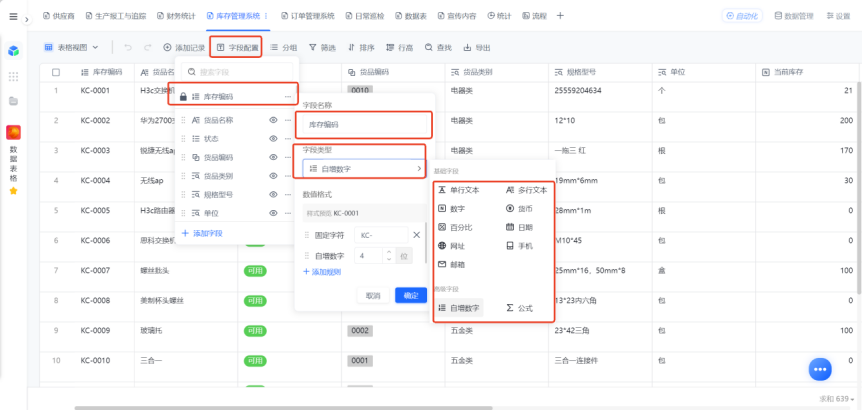Open the blue floating more-actions chat button
The width and height of the screenshot is (862, 411).
820,369
